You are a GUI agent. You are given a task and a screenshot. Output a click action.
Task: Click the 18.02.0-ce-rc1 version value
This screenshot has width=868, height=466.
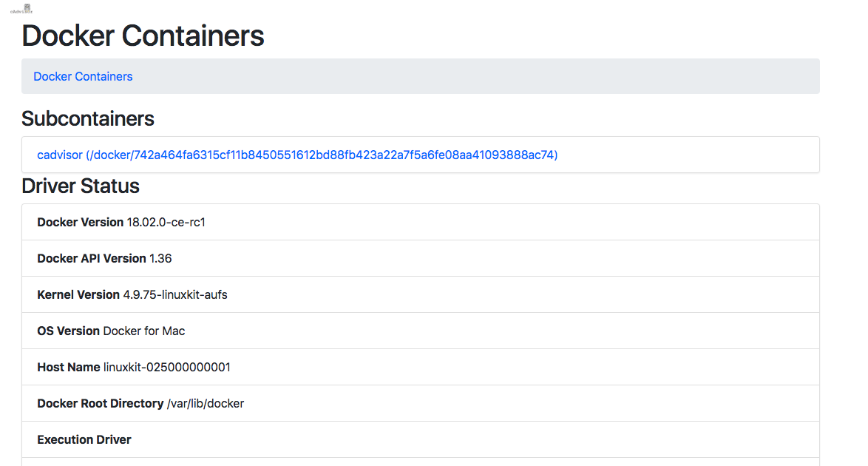pyautogui.click(x=166, y=222)
